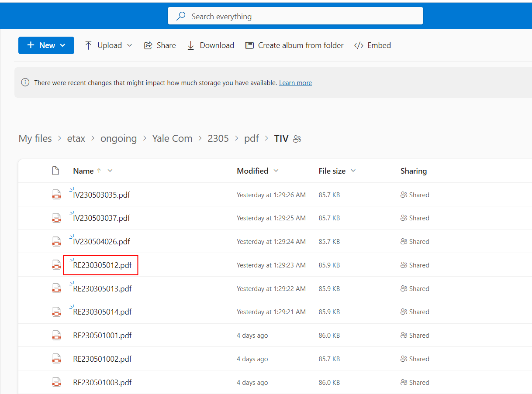Image resolution: width=532 pixels, height=394 pixels.
Task: Click the 86.0 KB size of RE230501003.pdf
Action: pyautogui.click(x=329, y=383)
